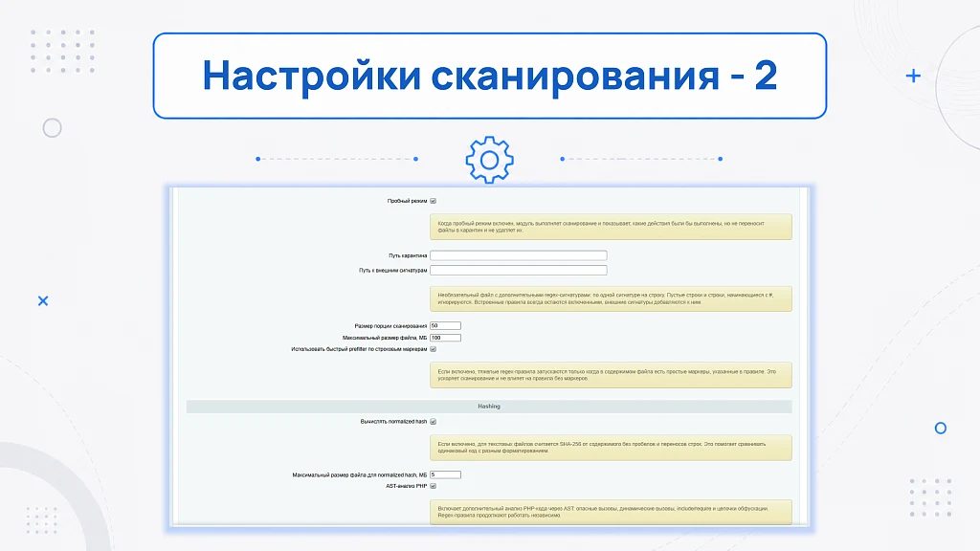Focus the Путь карантина input field
The width and height of the screenshot is (980, 551).
coord(518,255)
